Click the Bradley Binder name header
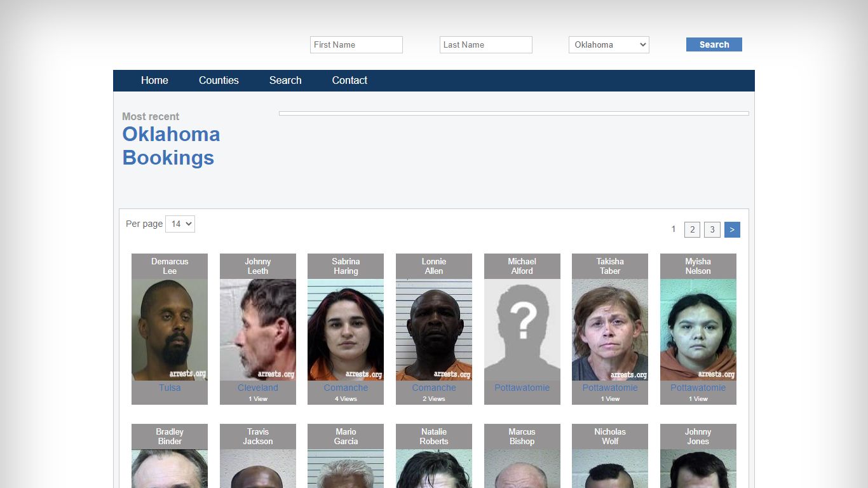 (x=170, y=437)
